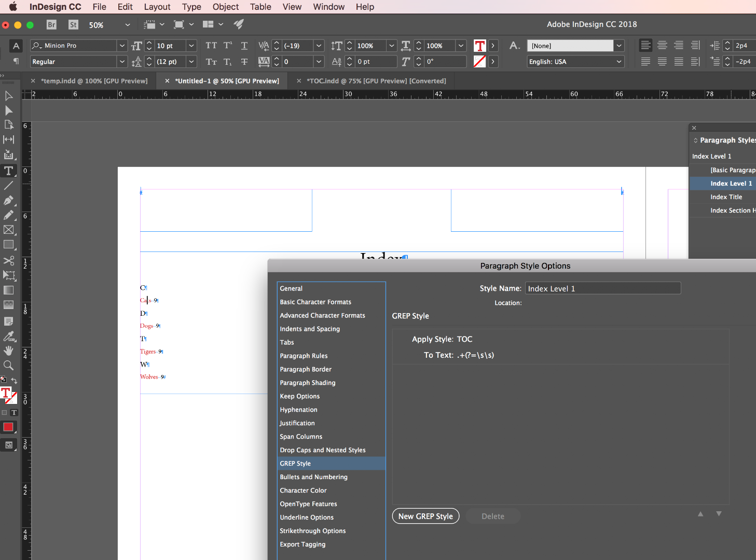Open the leading (12 pt) dropdown
The image size is (756, 560).
coord(191,62)
